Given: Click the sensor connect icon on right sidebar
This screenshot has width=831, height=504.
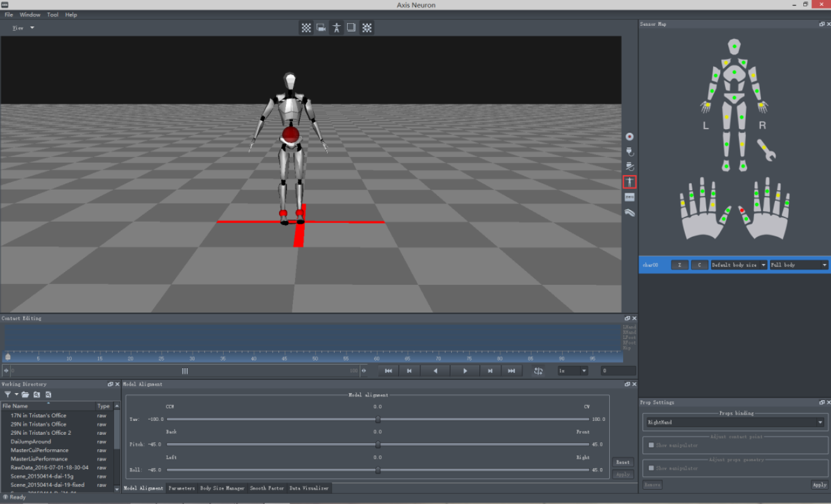Looking at the screenshot, I should point(629,151).
